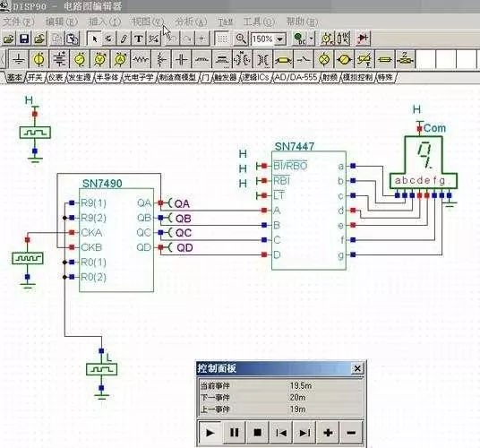Open the 分析 menu
Screen dimensions: 480x448
pos(191,22)
